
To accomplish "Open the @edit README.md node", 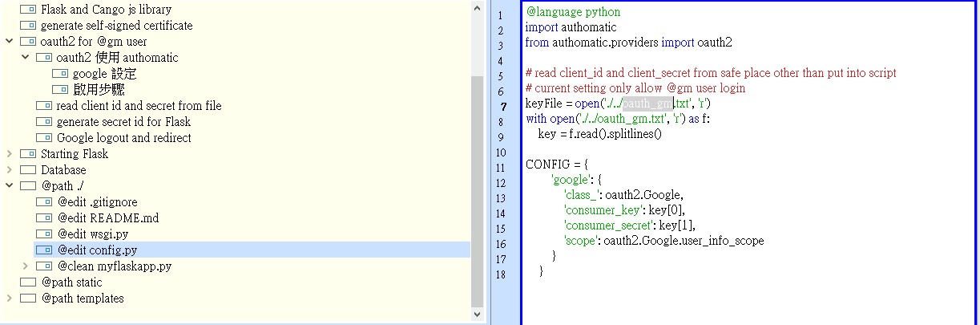I will click(x=107, y=218).
